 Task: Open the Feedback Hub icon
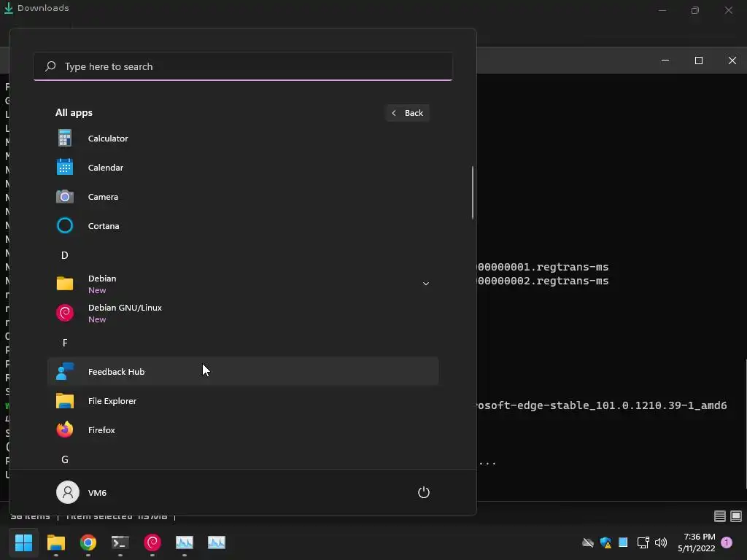pos(65,371)
